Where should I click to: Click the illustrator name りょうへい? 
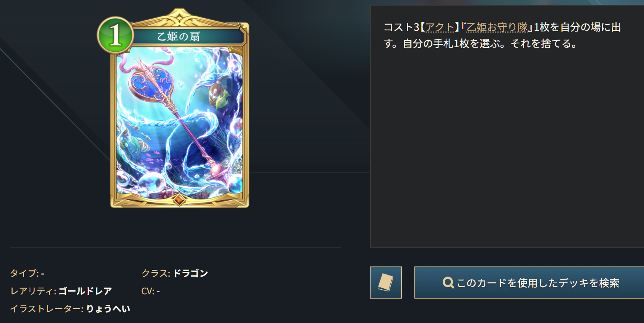tap(108, 309)
